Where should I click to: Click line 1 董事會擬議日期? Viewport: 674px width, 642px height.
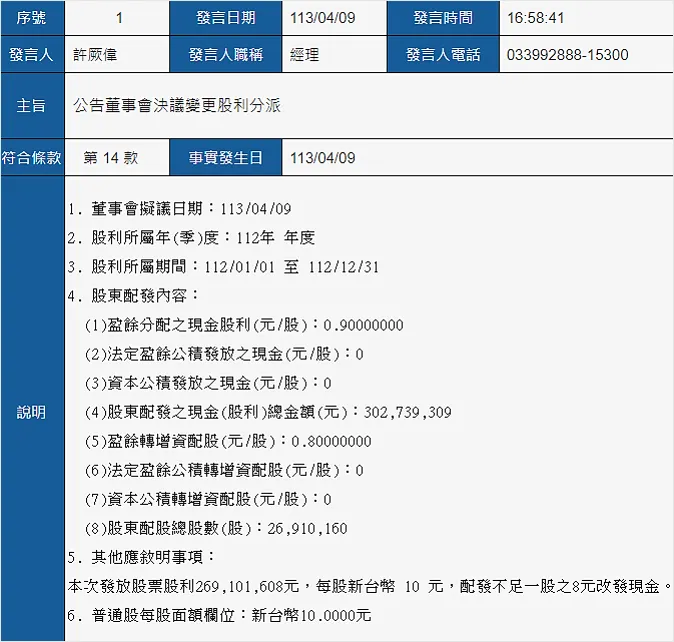click(x=179, y=209)
